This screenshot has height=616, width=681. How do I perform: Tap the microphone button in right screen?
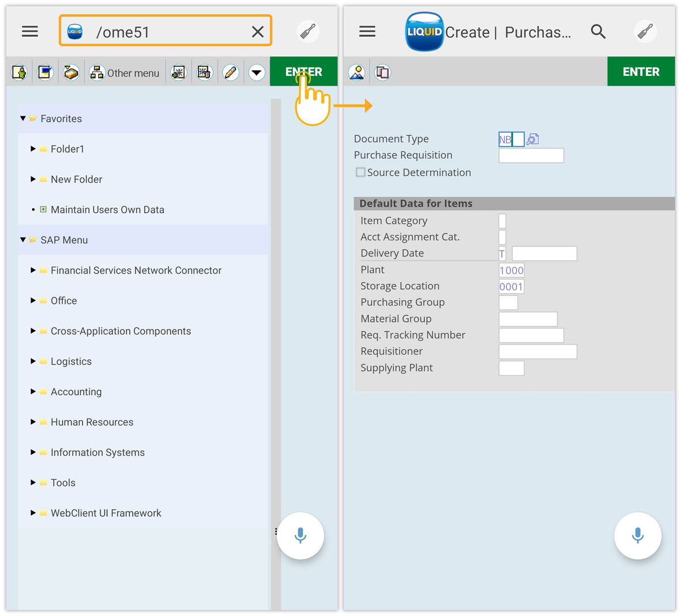click(638, 535)
